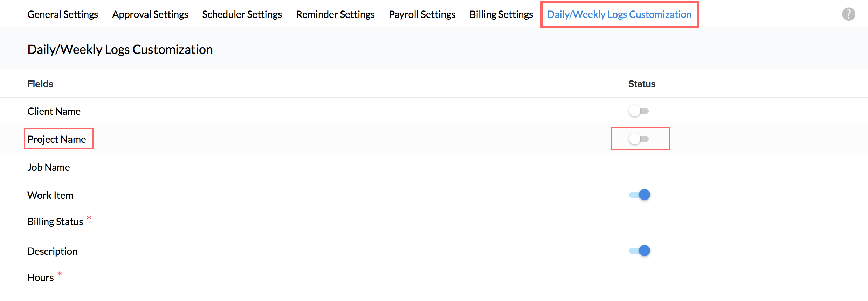
Task: Select the Job Name field row label
Action: [x=49, y=167]
